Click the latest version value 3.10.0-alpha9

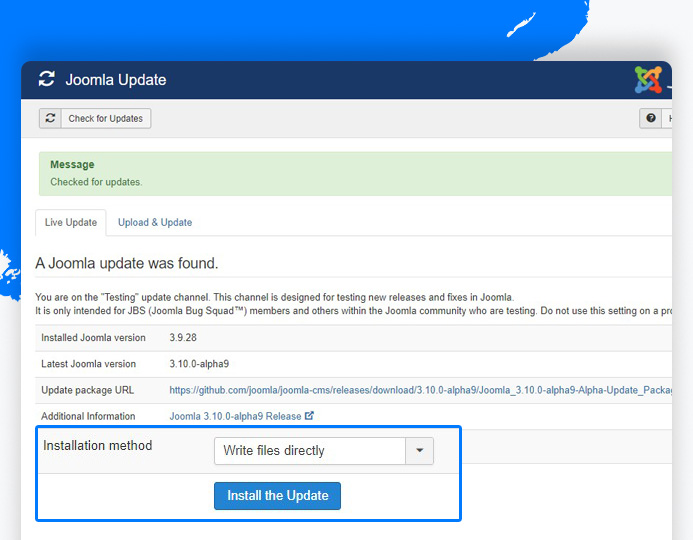click(x=199, y=364)
